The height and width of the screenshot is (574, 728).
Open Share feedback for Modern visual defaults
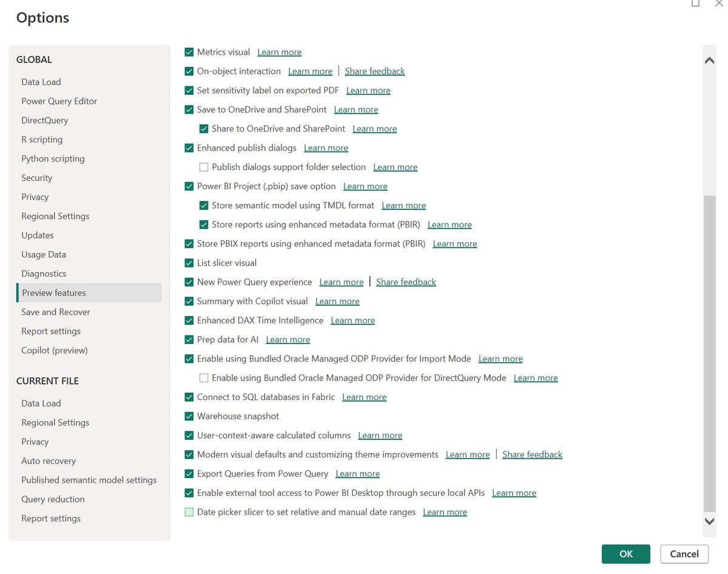pos(532,454)
